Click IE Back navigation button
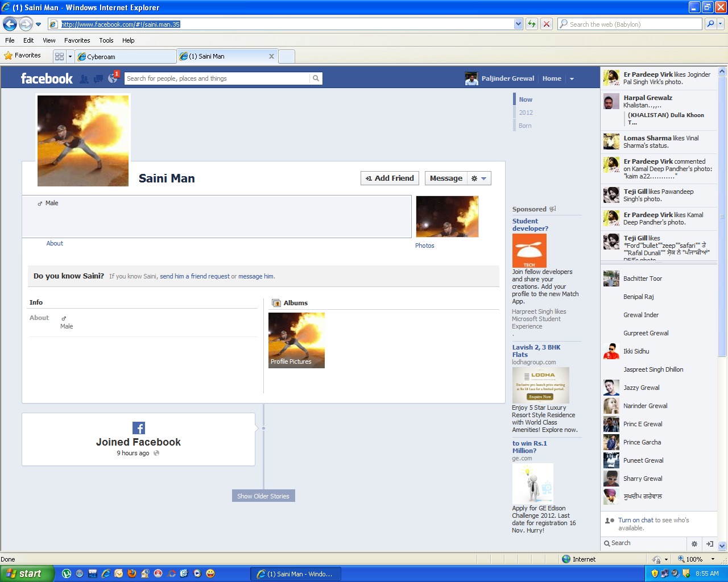Image resolution: width=728 pixels, height=582 pixels. (x=10, y=24)
